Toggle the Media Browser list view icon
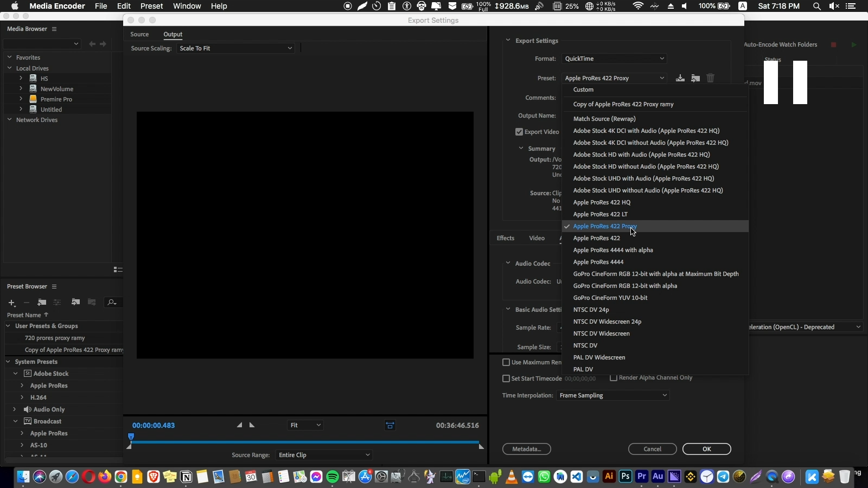This screenshot has height=488, width=868. click(118, 269)
